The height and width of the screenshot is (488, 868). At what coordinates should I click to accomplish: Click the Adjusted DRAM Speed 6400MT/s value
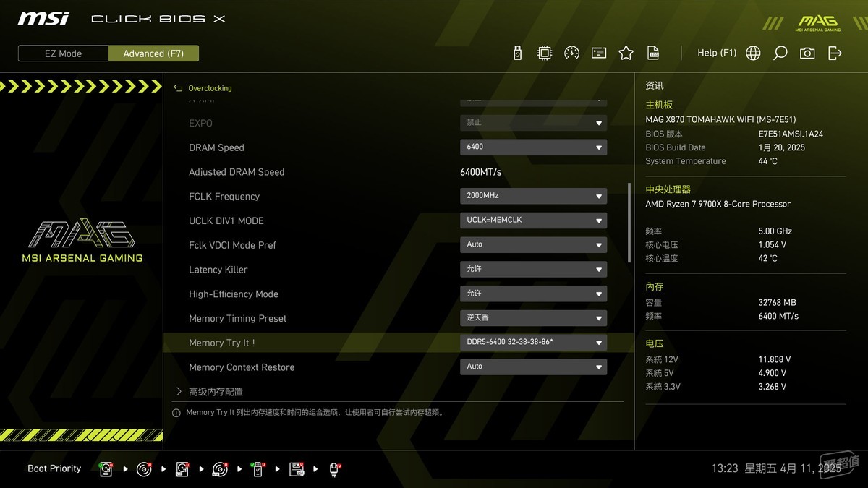click(x=480, y=172)
